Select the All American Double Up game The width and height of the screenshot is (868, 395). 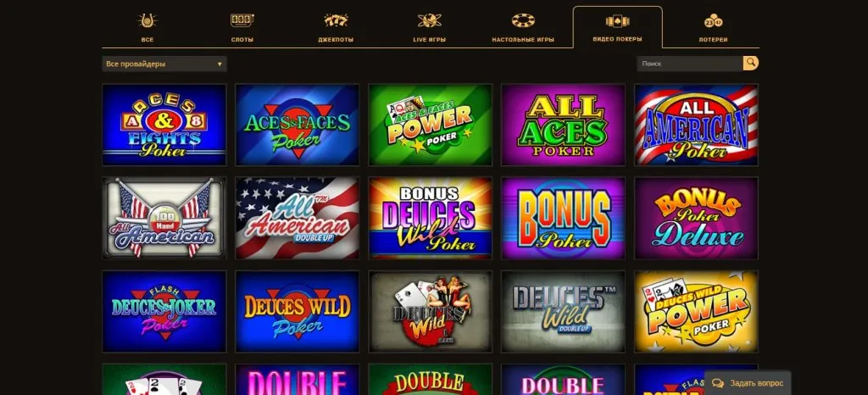[x=298, y=218]
